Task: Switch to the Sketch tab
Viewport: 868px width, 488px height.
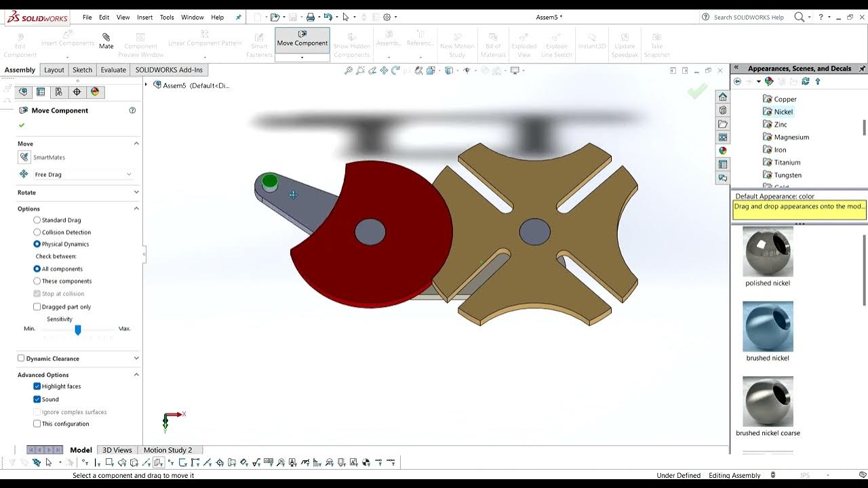Action: coord(82,70)
